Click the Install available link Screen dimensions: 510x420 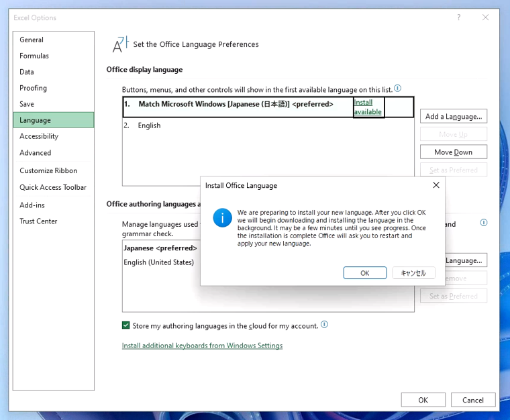(x=368, y=107)
